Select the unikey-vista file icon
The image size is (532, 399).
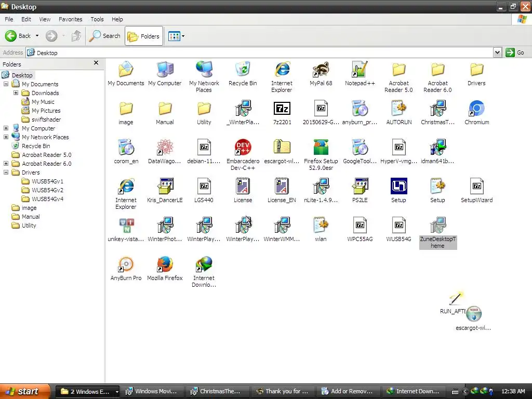point(126,225)
